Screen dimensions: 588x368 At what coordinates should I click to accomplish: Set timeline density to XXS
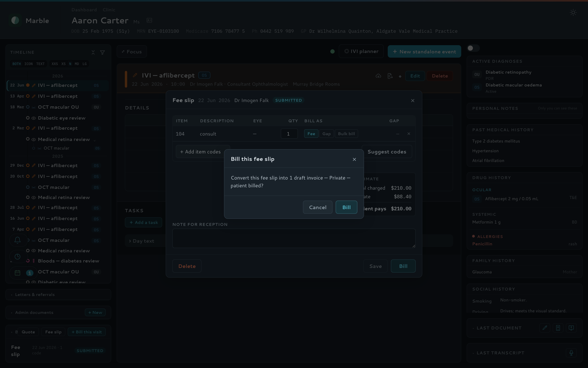point(55,64)
